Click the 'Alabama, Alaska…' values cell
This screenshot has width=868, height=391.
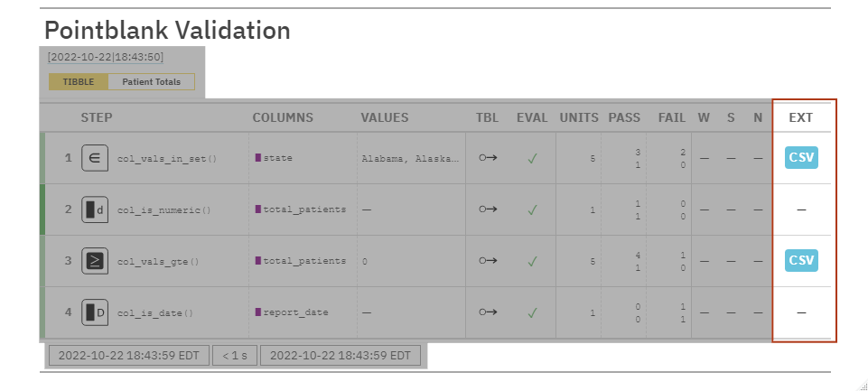(409, 159)
